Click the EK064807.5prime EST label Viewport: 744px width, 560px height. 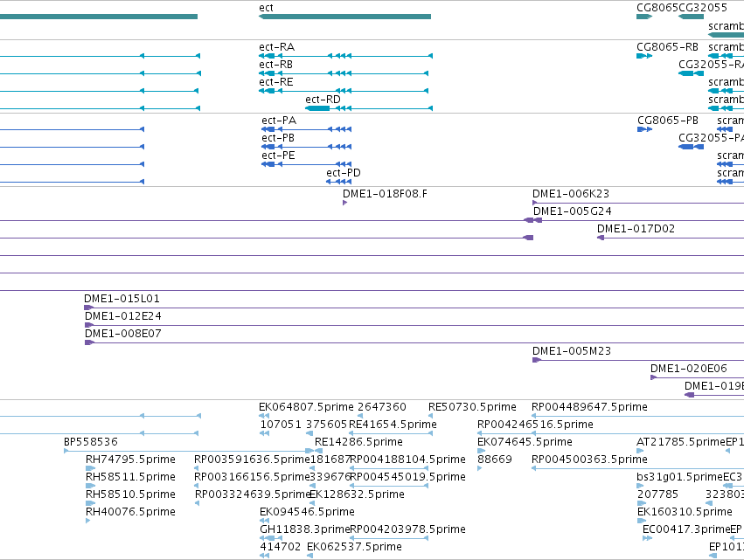(306, 407)
